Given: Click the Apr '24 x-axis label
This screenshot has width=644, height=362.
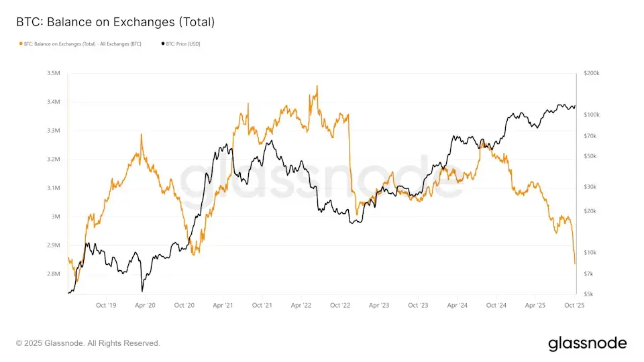Looking at the screenshot, I should [x=457, y=304].
